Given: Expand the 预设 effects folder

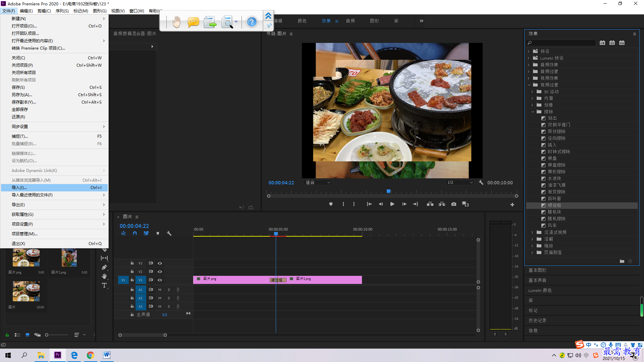Looking at the screenshot, I should click(x=529, y=51).
